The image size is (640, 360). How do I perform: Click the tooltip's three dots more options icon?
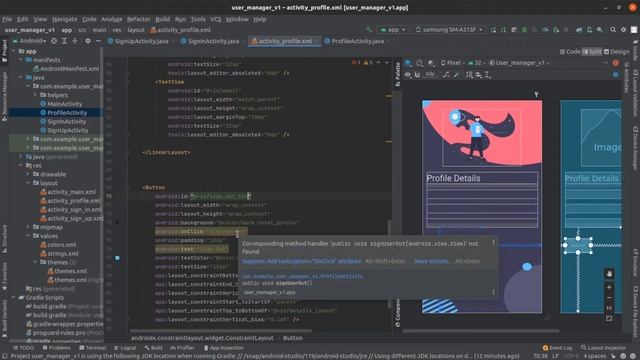(493, 243)
